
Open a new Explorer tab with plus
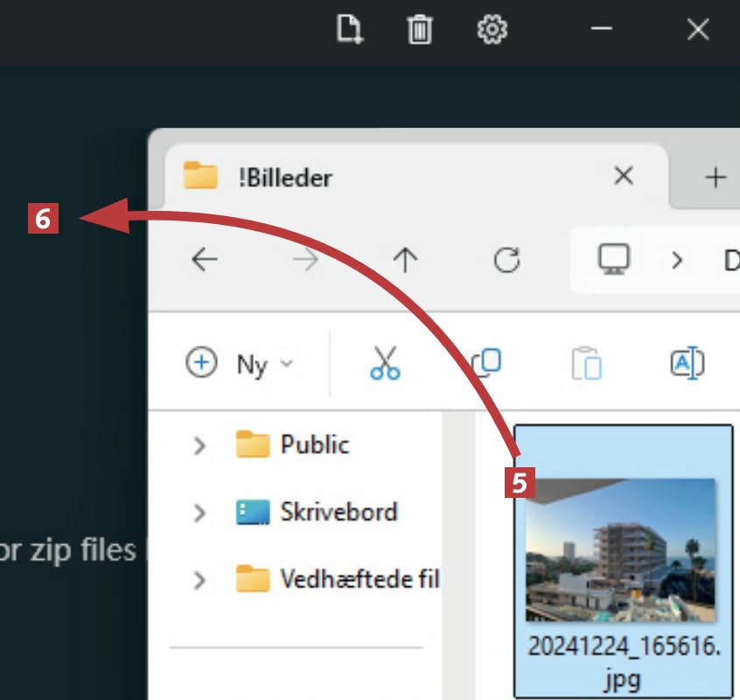(x=716, y=178)
